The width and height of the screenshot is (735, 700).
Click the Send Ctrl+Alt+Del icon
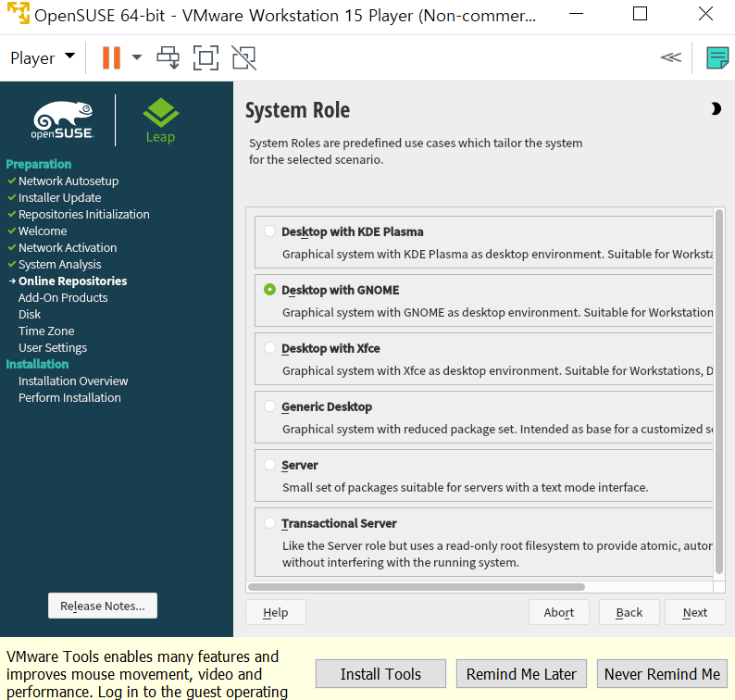tap(168, 57)
